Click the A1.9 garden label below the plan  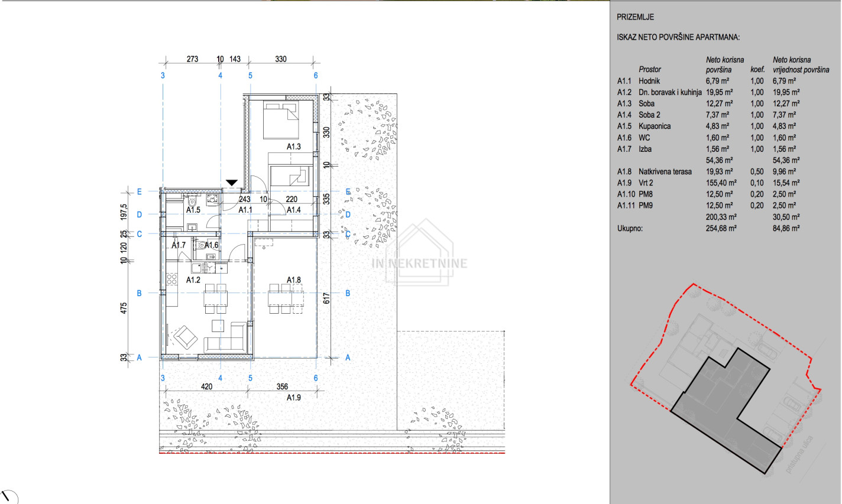[x=293, y=398]
